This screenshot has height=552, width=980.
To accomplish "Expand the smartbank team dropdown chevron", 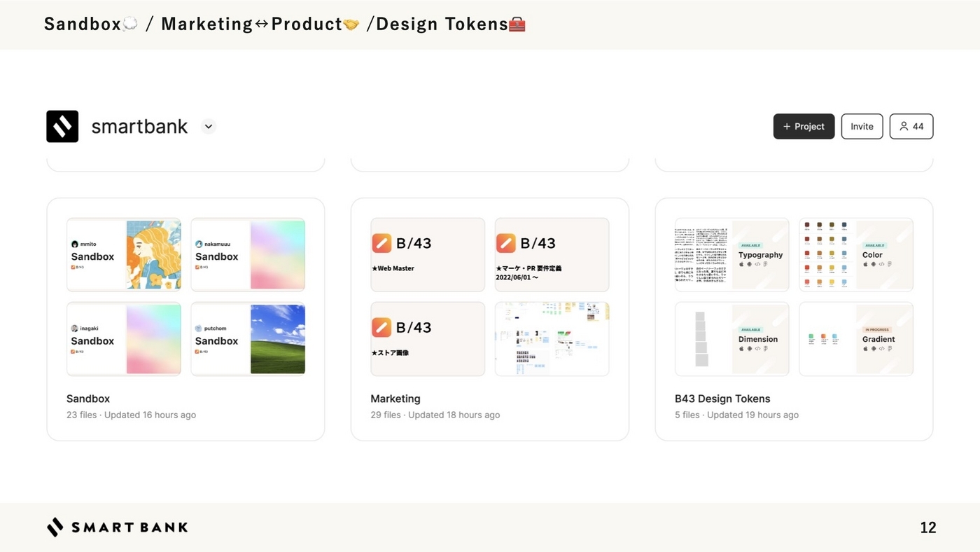I will point(209,127).
